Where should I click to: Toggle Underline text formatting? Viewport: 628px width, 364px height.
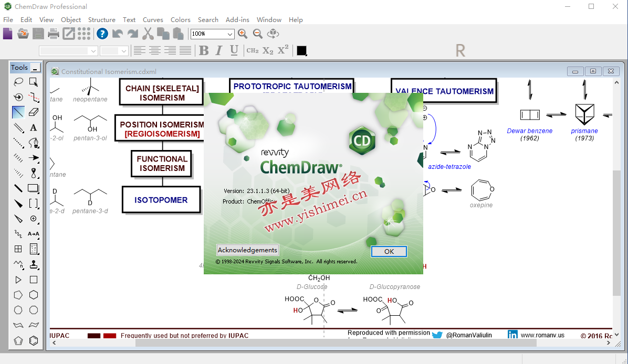234,50
